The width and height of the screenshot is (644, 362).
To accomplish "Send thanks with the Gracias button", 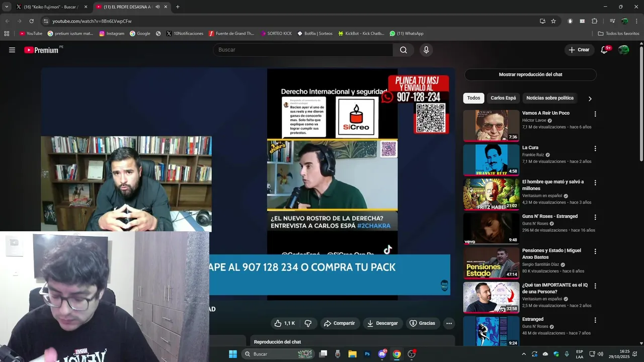I will pos(423,323).
